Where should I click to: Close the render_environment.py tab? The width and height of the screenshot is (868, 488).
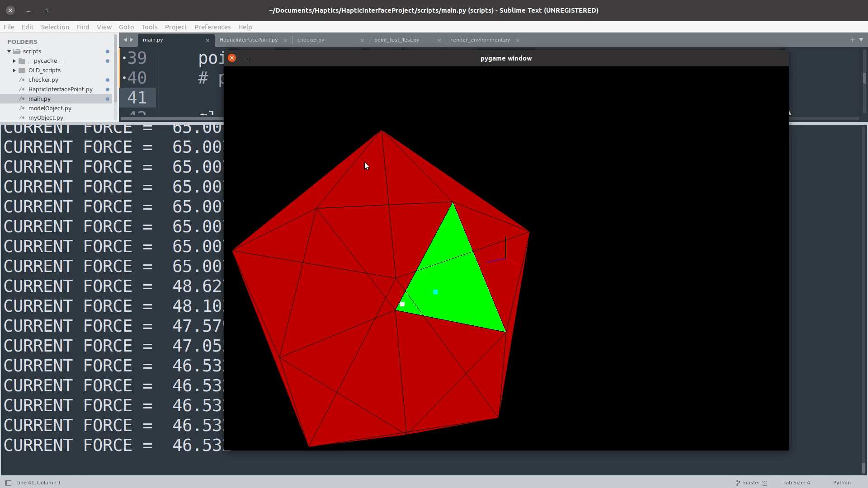point(518,40)
